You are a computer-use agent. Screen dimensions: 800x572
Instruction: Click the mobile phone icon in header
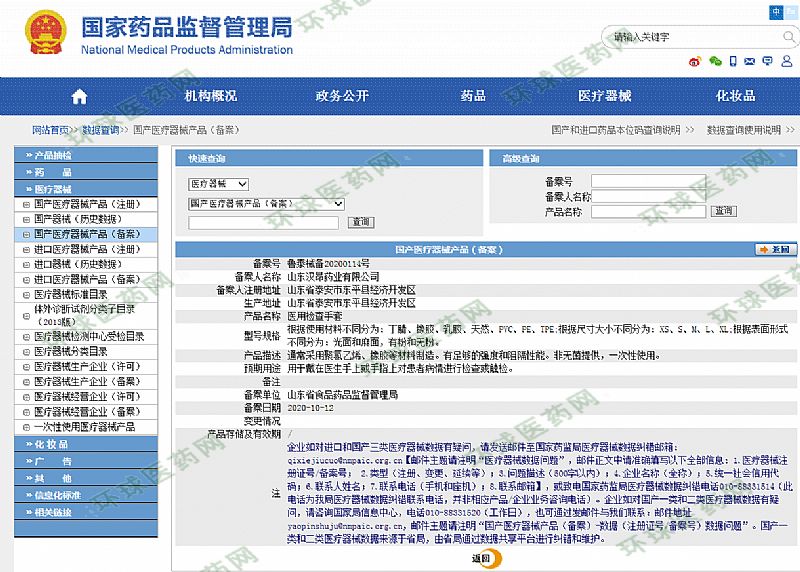pyautogui.click(x=733, y=61)
